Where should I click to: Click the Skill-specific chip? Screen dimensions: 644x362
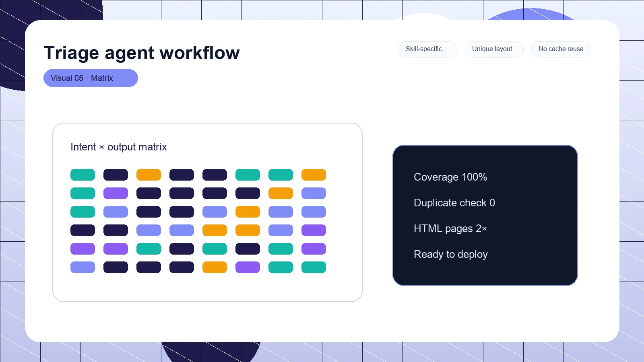tap(428, 49)
